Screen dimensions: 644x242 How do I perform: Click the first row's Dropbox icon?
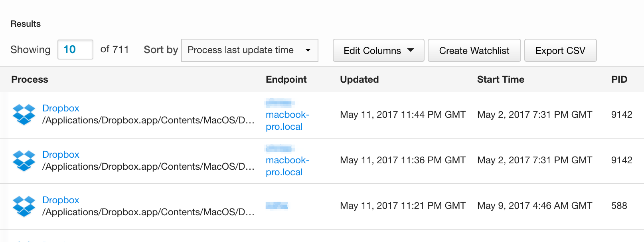(24, 114)
